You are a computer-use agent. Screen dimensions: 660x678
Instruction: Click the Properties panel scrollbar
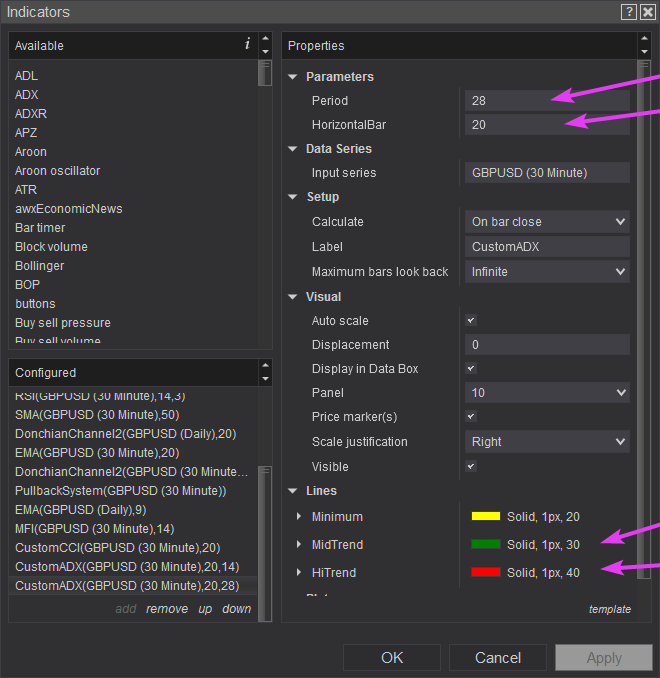click(x=644, y=319)
